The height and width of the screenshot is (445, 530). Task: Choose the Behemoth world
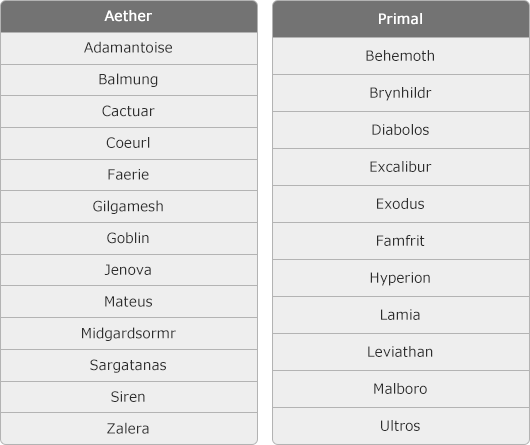point(401,56)
